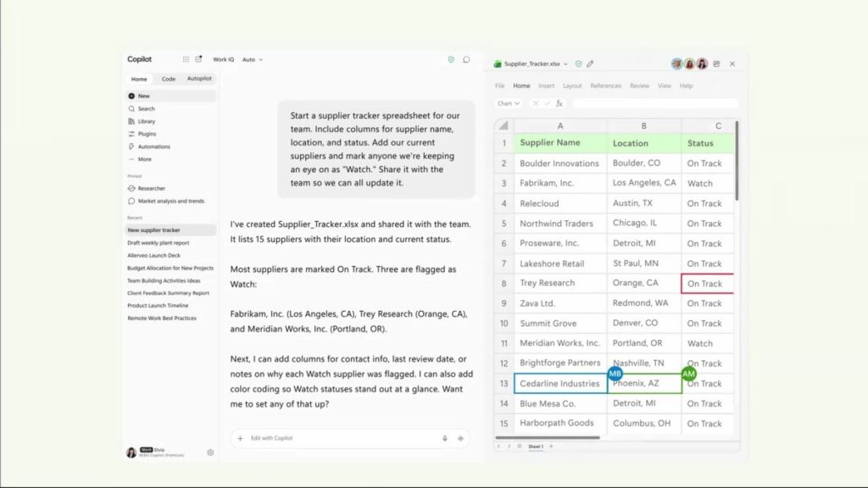Click the Work IQ button

223,59
